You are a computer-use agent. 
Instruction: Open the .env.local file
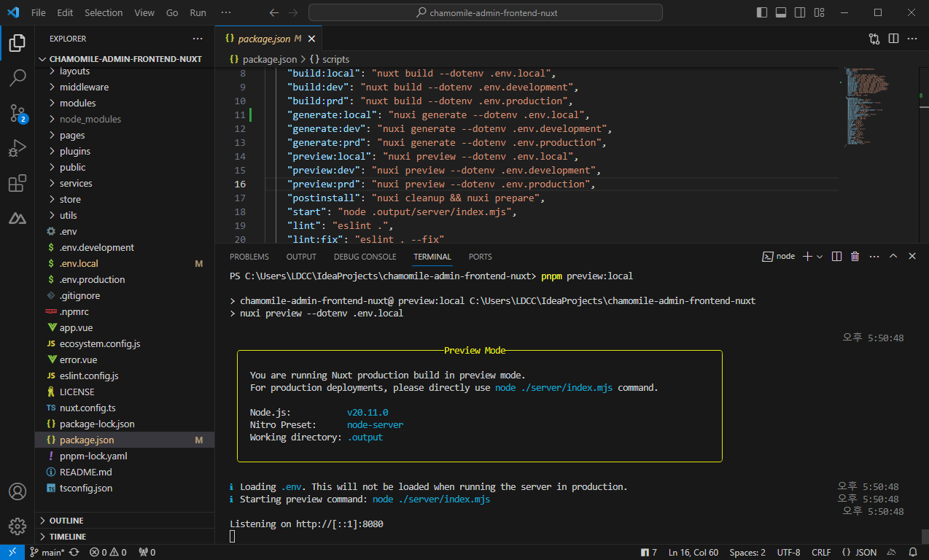click(x=125, y=263)
